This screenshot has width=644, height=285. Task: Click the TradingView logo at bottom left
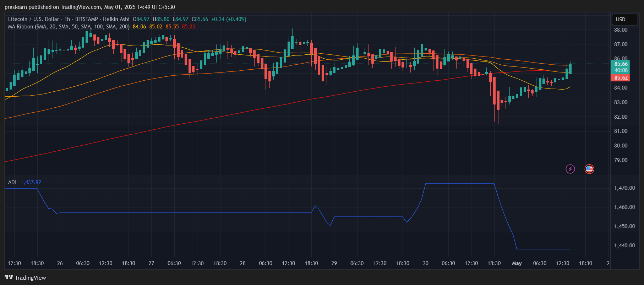coord(25,278)
